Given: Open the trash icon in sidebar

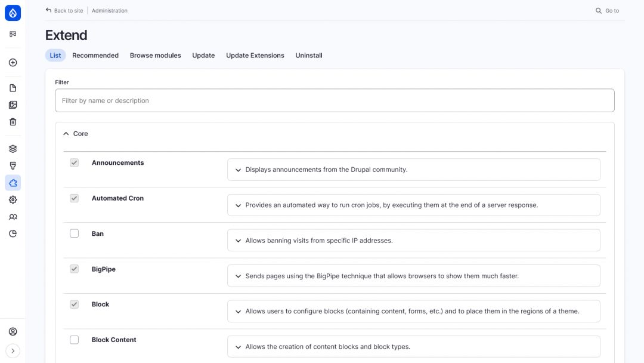Looking at the screenshot, I should pyautogui.click(x=13, y=122).
